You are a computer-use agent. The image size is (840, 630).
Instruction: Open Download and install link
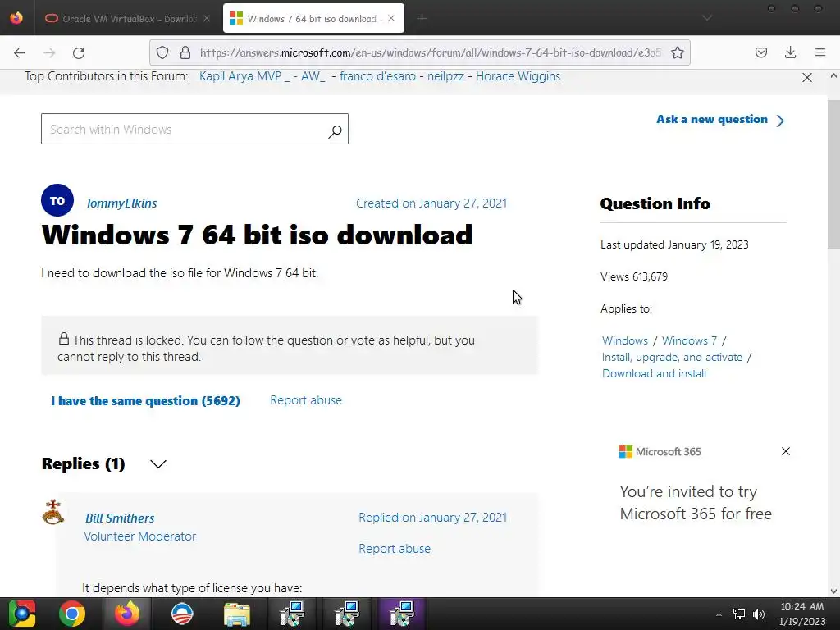coord(654,373)
